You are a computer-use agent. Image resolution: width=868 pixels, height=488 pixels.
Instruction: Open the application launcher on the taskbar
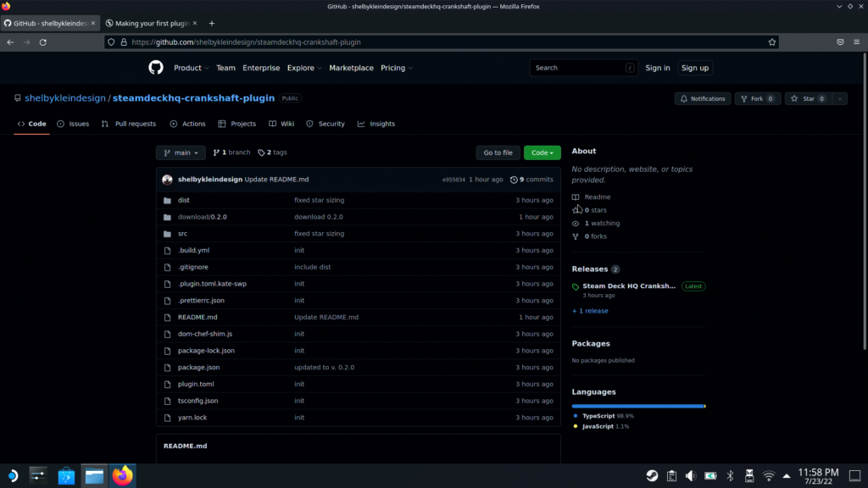click(x=12, y=476)
